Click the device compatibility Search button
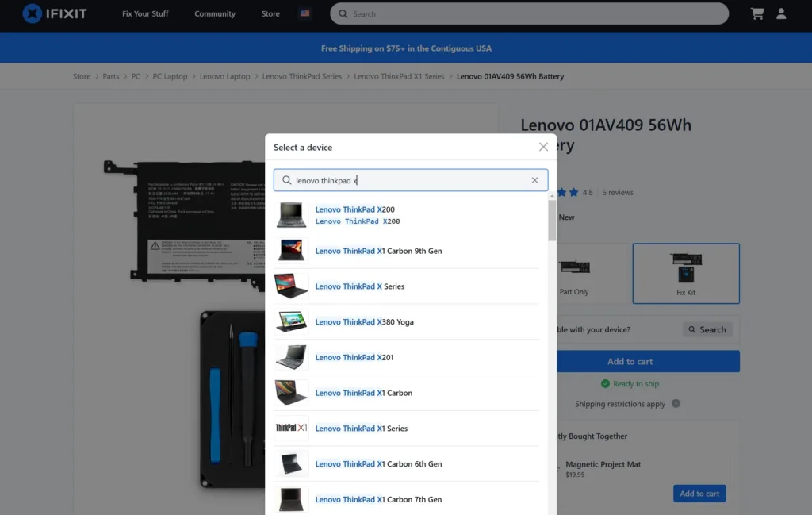This screenshot has height=515, width=812. pos(707,329)
